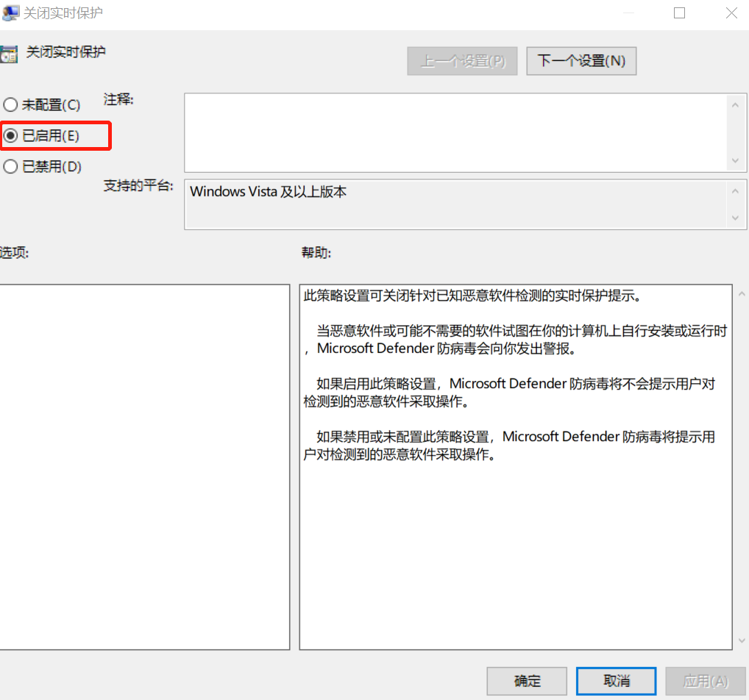Close the 关闭实时保护 window

[731, 13]
